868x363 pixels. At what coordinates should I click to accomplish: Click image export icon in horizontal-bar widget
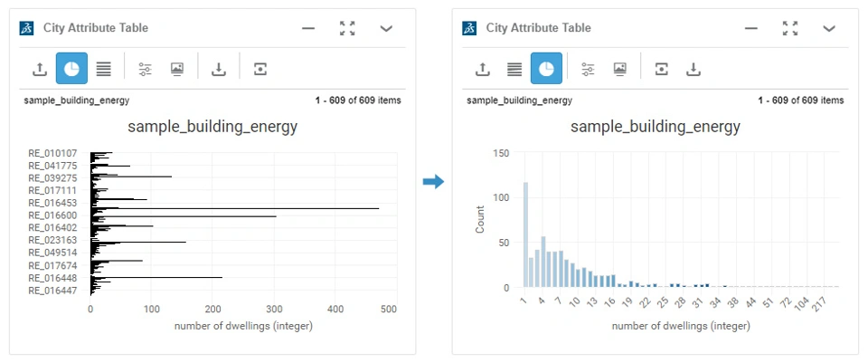coord(177,69)
